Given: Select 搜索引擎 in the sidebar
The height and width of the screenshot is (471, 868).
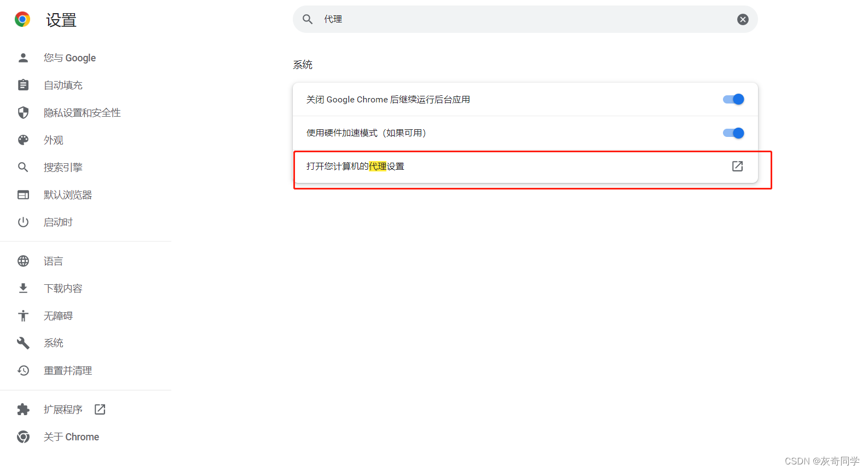Looking at the screenshot, I should coord(63,167).
